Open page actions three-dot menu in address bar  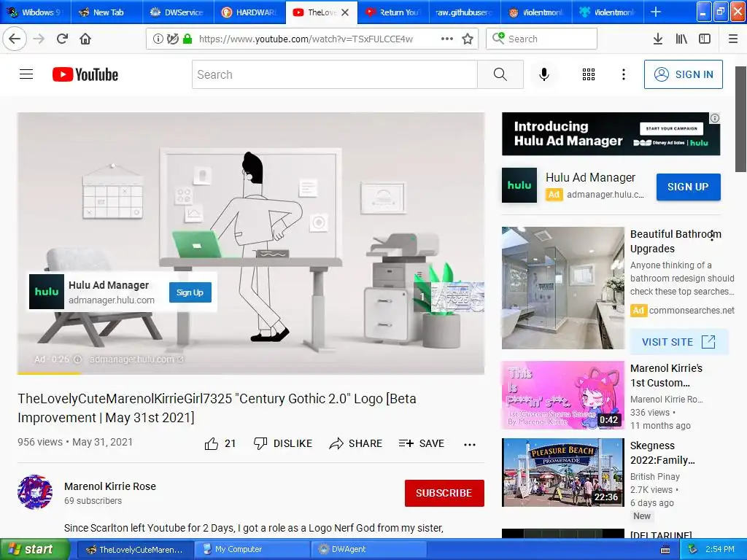[x=447, y=39]
